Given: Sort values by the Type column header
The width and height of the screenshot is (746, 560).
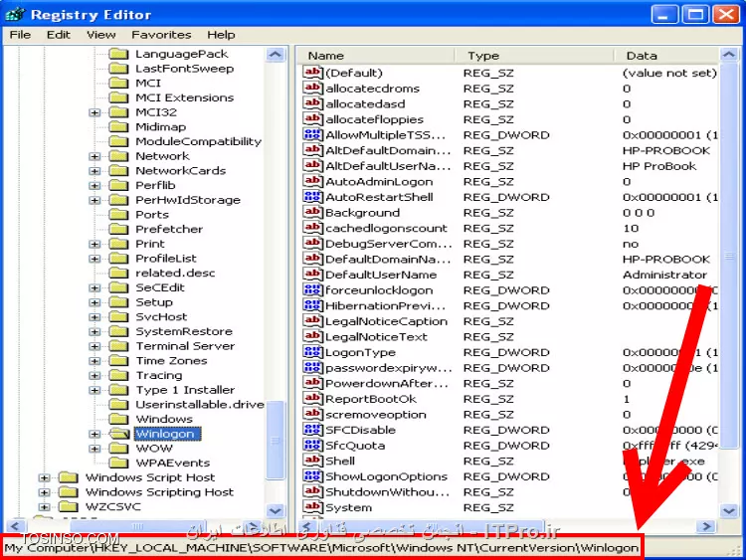Looking at the screenshot, I should point(534,56).
